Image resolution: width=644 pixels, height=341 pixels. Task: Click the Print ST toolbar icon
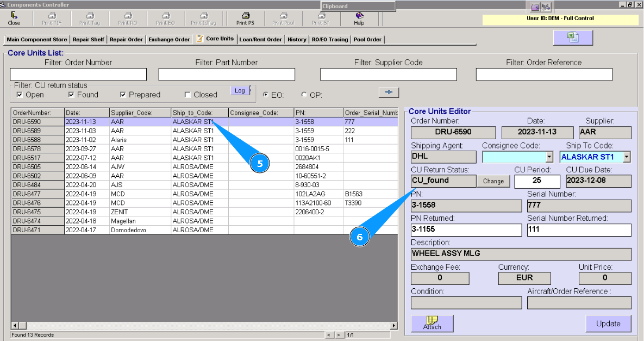pyautogui.click(x=321, y=18)
